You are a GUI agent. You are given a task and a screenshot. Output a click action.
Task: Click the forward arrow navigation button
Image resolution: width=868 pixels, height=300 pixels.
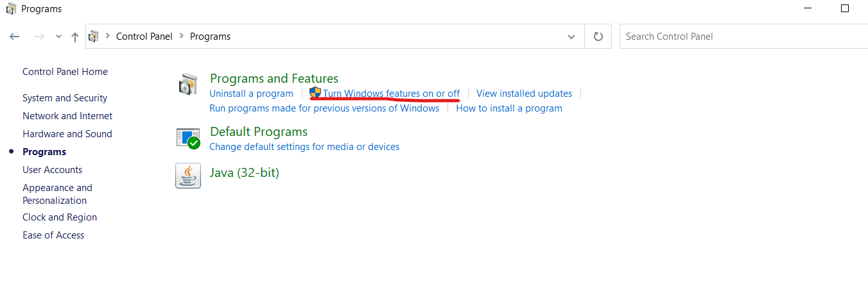[x=39, y=37]
